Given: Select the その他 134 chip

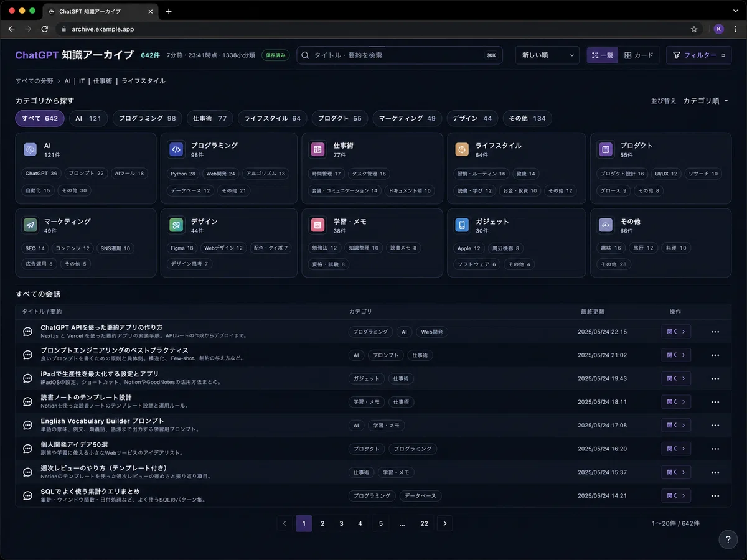Looking at the screenshot, I should (527, 118).
